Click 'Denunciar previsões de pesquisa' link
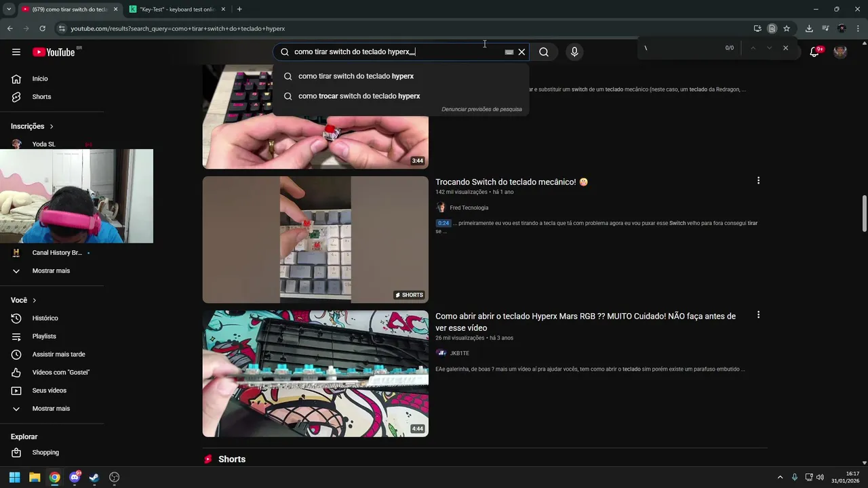The height and width of the screenshot is (488, 868). (481, 109)
